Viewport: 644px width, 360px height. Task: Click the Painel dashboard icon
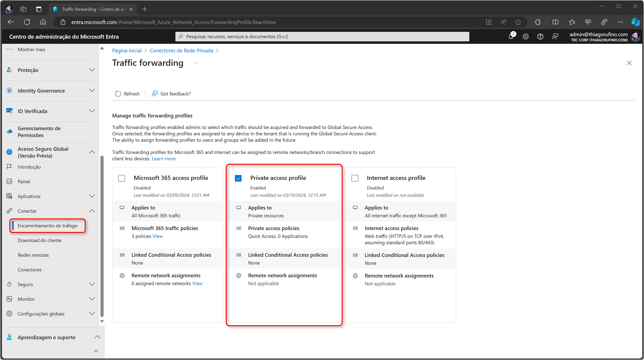tap(9, 181)
